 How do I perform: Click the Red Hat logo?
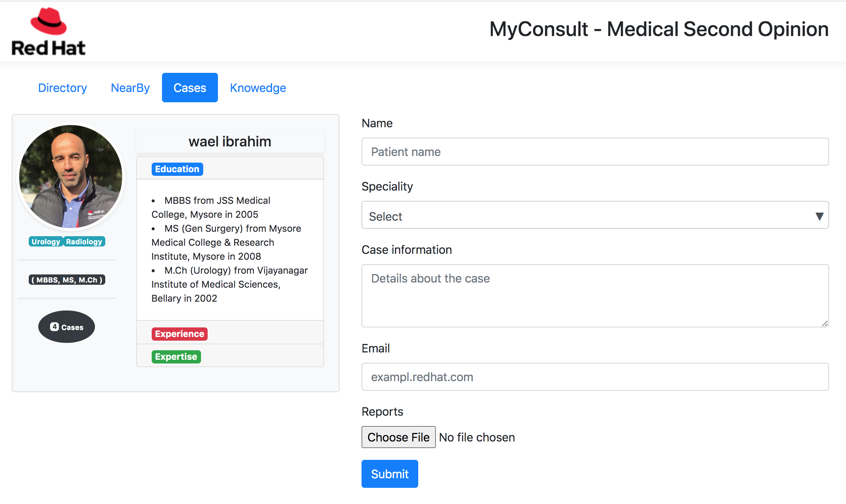[x=49, y=32]
